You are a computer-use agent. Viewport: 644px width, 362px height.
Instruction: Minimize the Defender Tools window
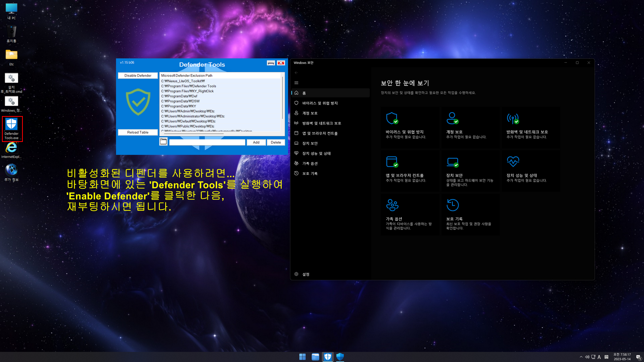pyautogui.click(x=271, y=63)
